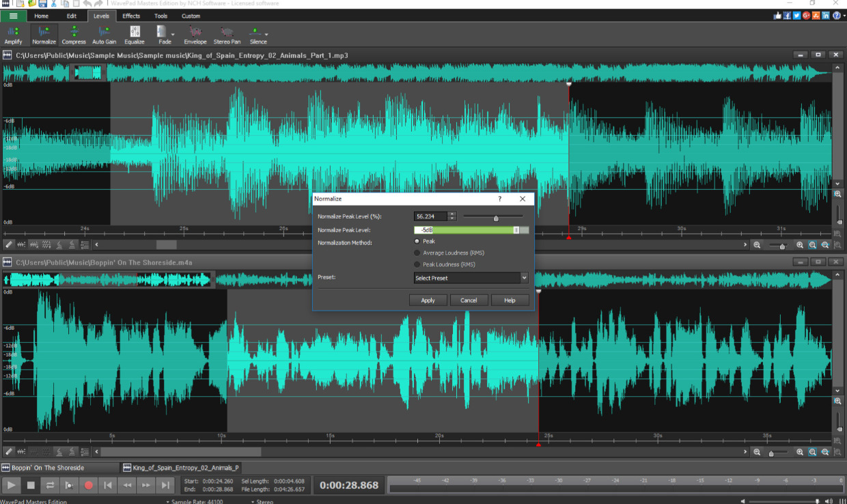Switch to the Custom tab
The height and width of the screenshot is (504, 847).
tap(191, 16)
